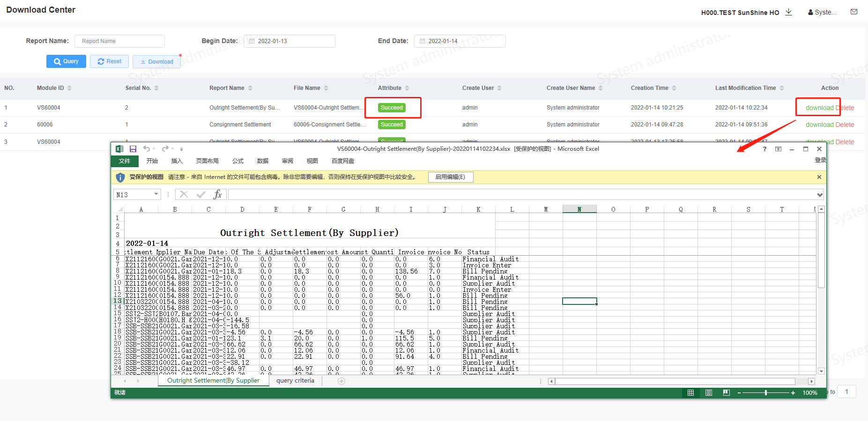Open the query criteria sheet tab
Screen dimensions: 868x421
click(295, 381)
